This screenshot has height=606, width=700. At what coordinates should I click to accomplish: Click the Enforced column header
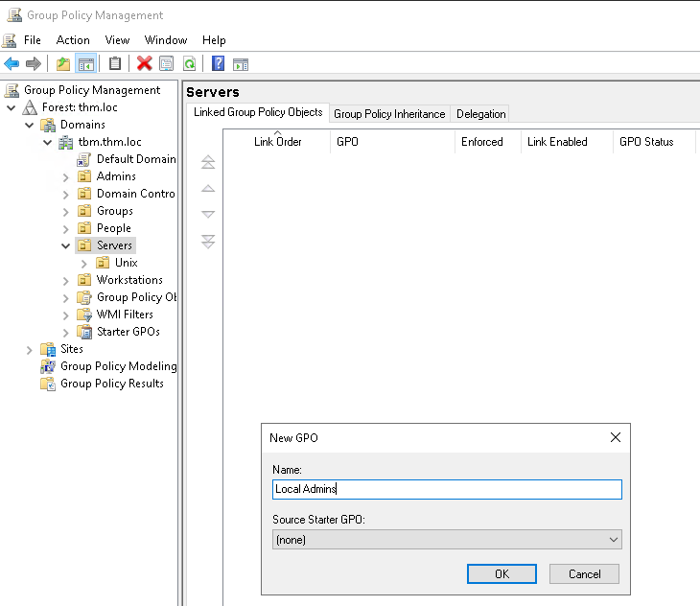pos(488,142)
